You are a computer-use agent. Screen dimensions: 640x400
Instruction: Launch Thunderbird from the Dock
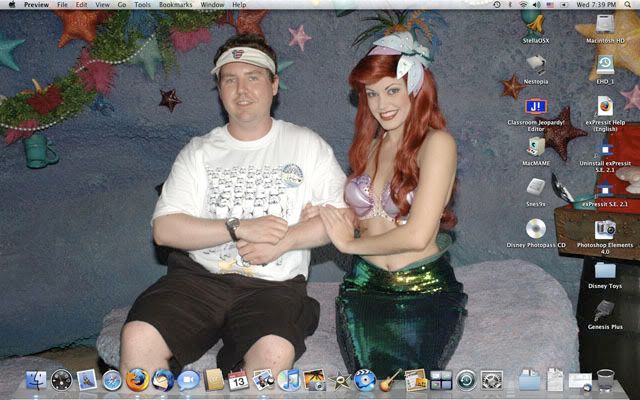tap(163, 380)
